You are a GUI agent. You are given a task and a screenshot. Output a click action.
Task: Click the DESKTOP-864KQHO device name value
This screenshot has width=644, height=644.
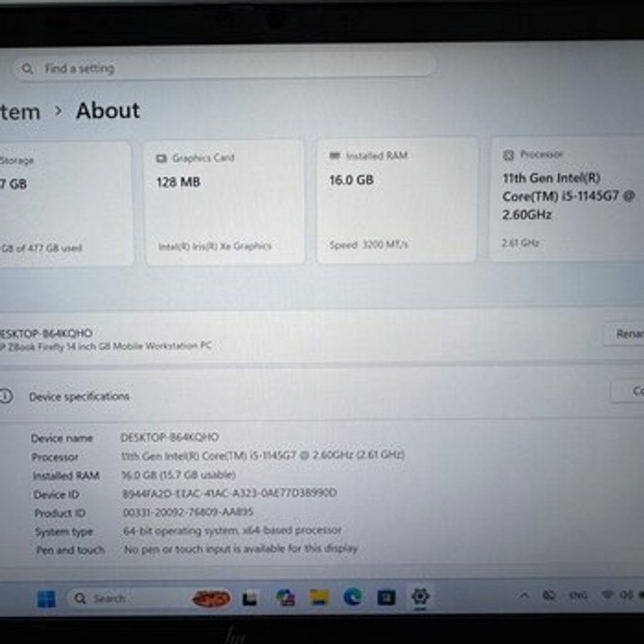(x=170, y=437)
